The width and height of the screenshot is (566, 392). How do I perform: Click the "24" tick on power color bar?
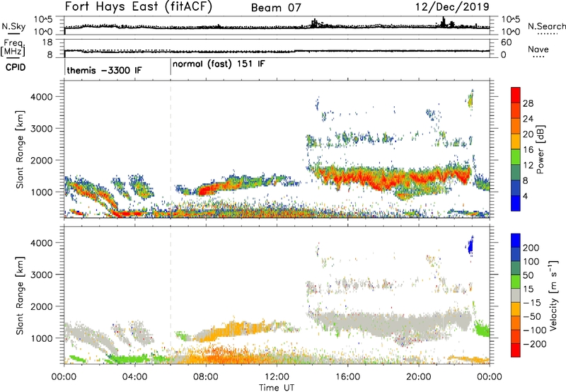pyautogui.click(x=528, y=119)
